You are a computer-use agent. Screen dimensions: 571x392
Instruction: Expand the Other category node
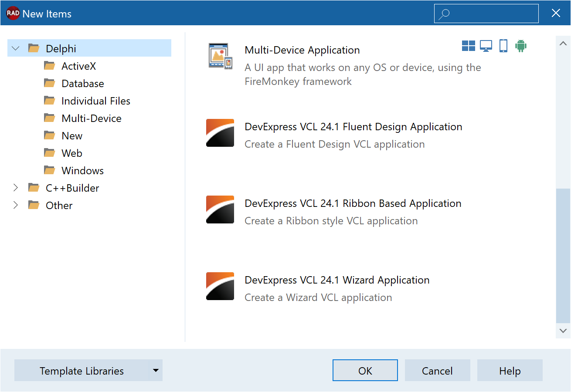(16, 205)
